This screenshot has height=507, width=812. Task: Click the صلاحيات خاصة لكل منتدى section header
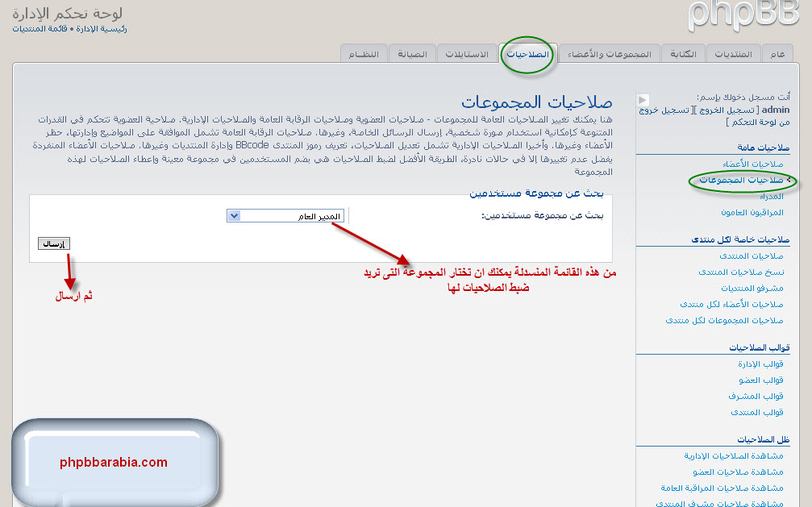[740, 239]
